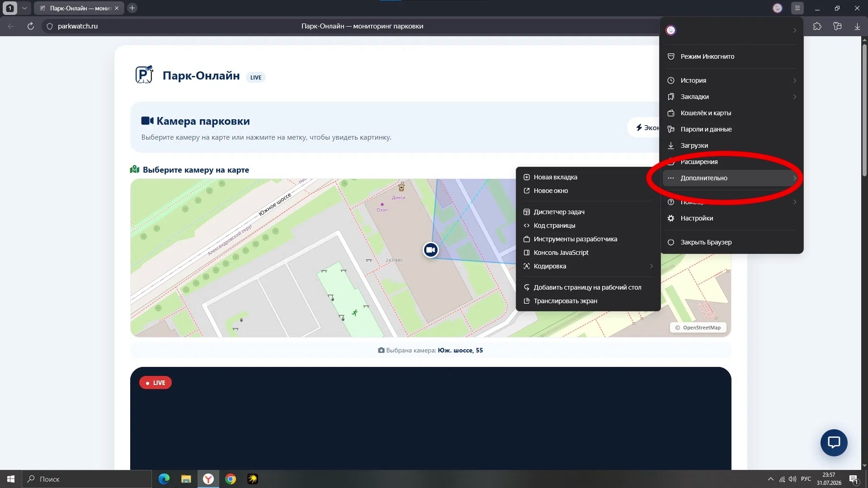This screenshot has height=488, width=868.
Task: Open Загрузки from browser menu
Action: click(x=731, y=145)
